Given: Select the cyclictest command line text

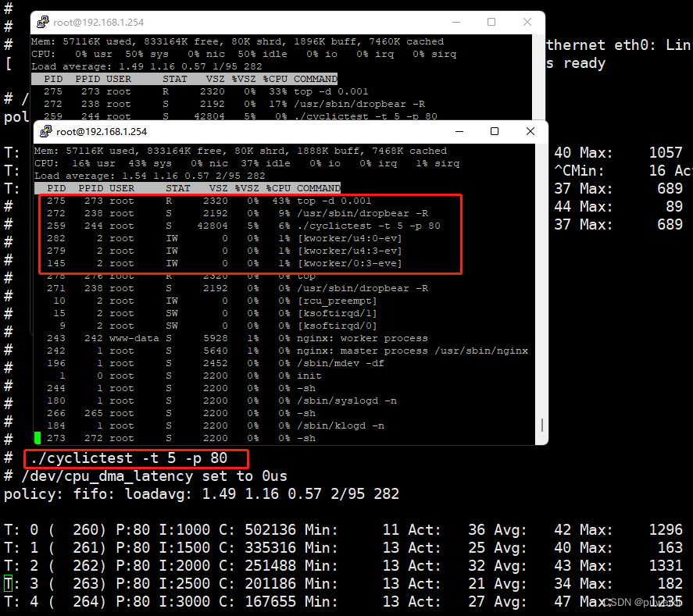Looking at the screenshot, I should click(136, 458).
